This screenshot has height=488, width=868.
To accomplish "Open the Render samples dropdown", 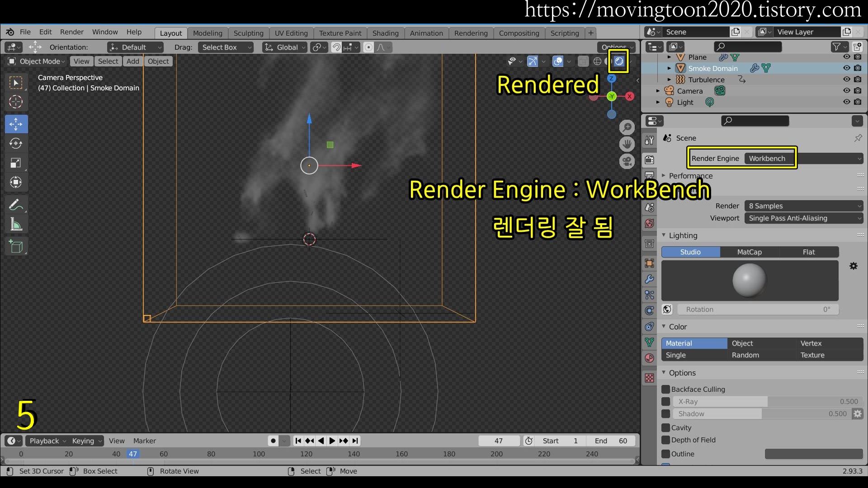I will 804,206.
